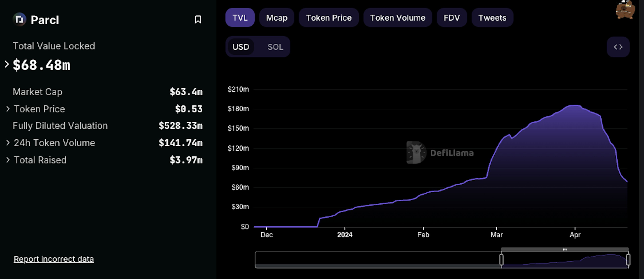The width and height of the screenshot is (644, 279).
Task: Click the bookmark icon next to Parcl
Action: [198, 19]
